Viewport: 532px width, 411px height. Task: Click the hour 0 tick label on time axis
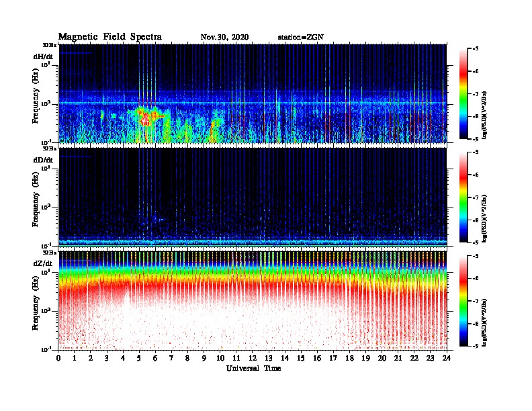[58, 358]
